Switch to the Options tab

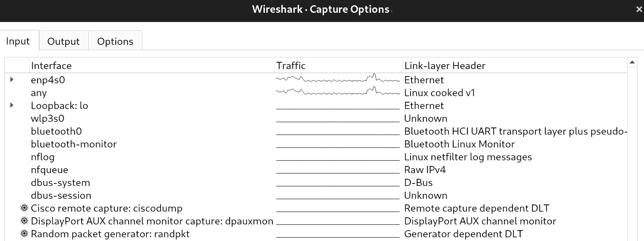(x=115, y=41)
